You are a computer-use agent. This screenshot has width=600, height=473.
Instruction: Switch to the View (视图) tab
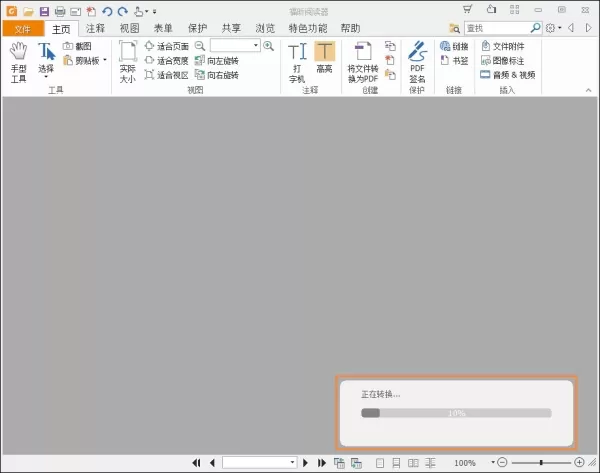pos(129,28)
